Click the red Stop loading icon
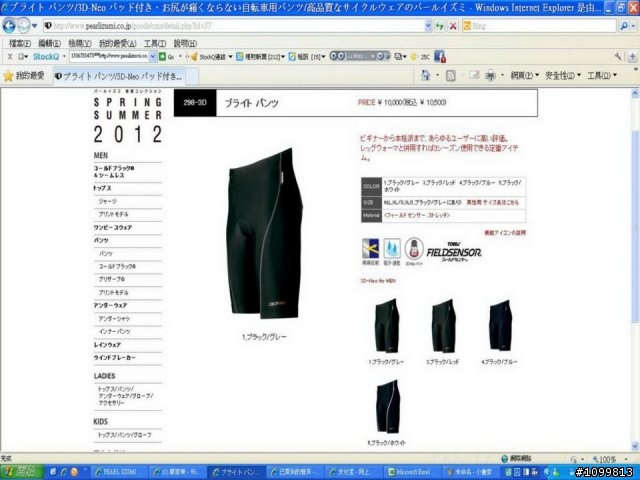640x480 pixels. (x=453, y=26)
